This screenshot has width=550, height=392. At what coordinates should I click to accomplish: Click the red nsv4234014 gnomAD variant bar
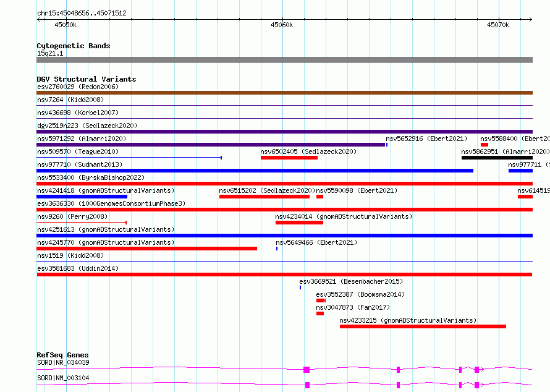pos(299,223)
